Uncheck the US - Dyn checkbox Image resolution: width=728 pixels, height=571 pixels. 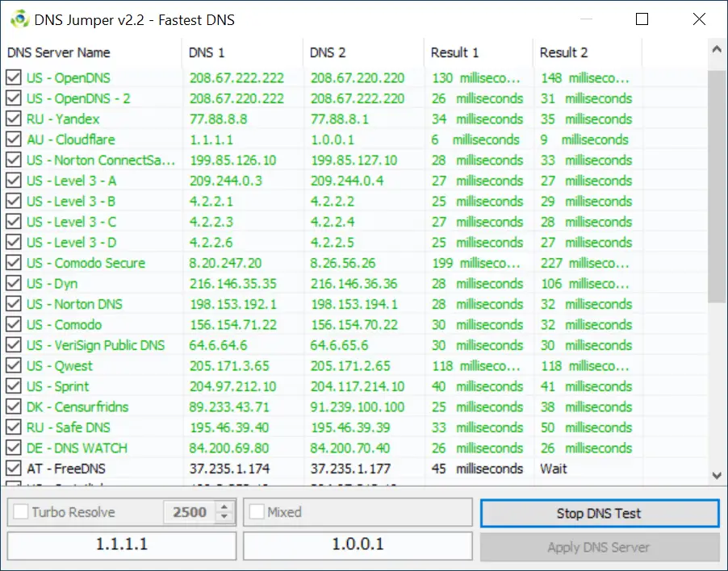14,283
